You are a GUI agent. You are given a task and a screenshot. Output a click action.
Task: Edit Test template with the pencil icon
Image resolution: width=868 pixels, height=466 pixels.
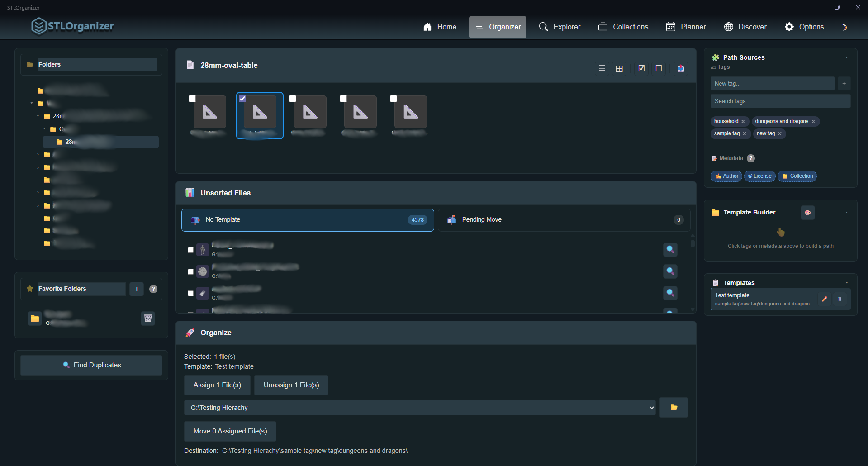(x=824, y=299)
